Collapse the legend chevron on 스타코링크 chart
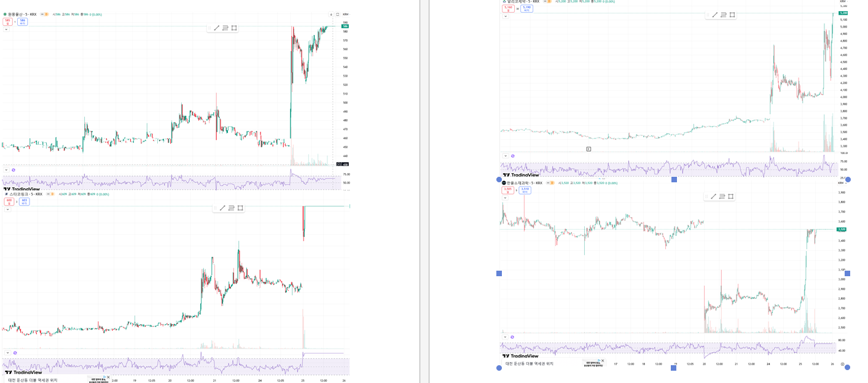868x383 pixels. 7,209
